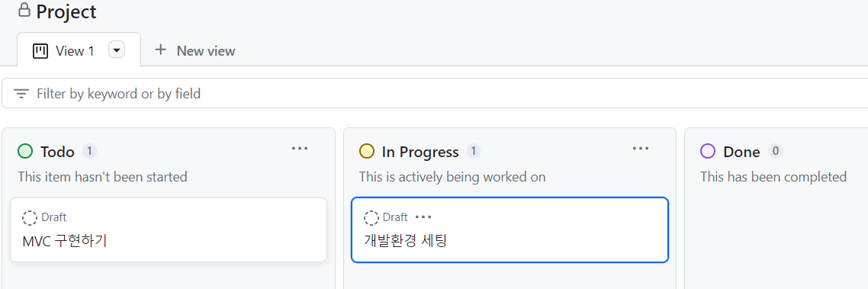Click the green Todo status circle
Viewport: 868px width, 289px height.
tap(25, 151)
